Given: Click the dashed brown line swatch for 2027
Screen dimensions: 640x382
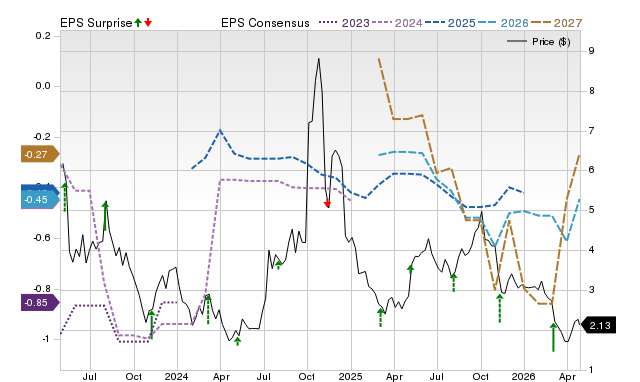Looking at the screenshot, I should coord(541,23).
